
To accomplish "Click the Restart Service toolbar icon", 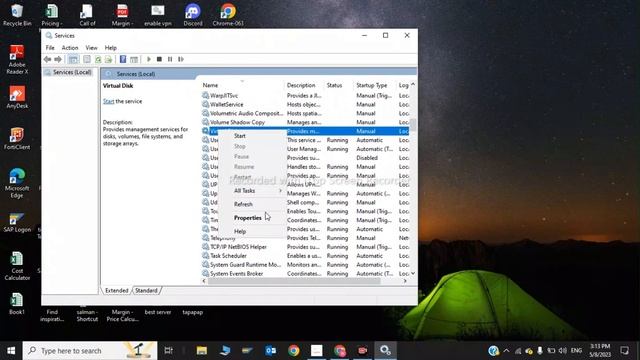I will click(181, 60).
